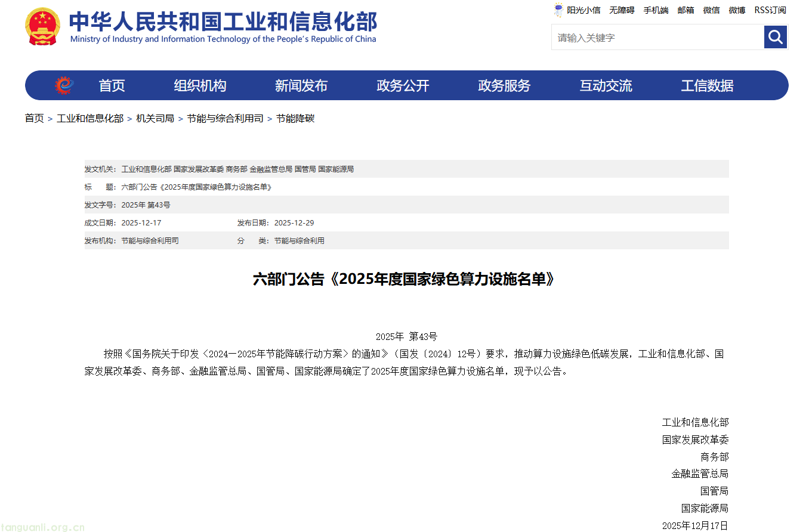Open the 新闻发布 navigation menu
This screenshot has height=532, width=809.
coord(301,85)
